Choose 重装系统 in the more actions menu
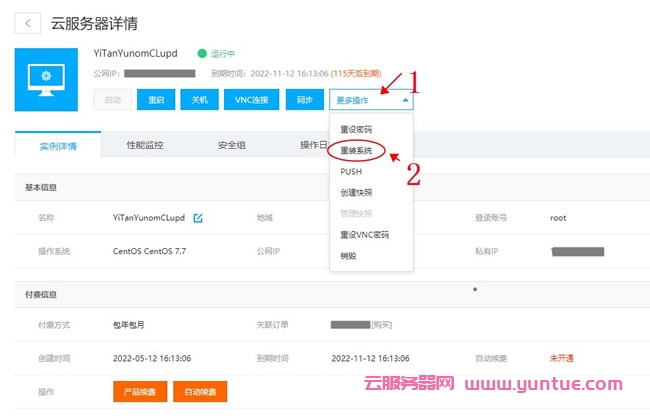 pos(356,150)
